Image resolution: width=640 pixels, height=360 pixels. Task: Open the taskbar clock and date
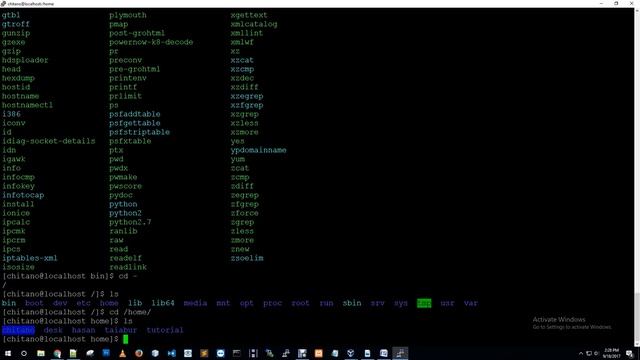tap(611, 353)
